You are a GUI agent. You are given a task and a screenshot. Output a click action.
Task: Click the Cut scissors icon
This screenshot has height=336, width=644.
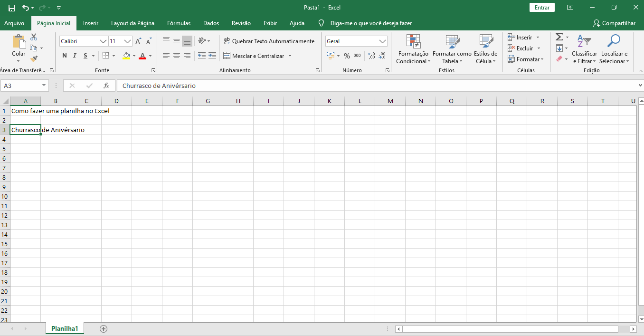point(34,37)
